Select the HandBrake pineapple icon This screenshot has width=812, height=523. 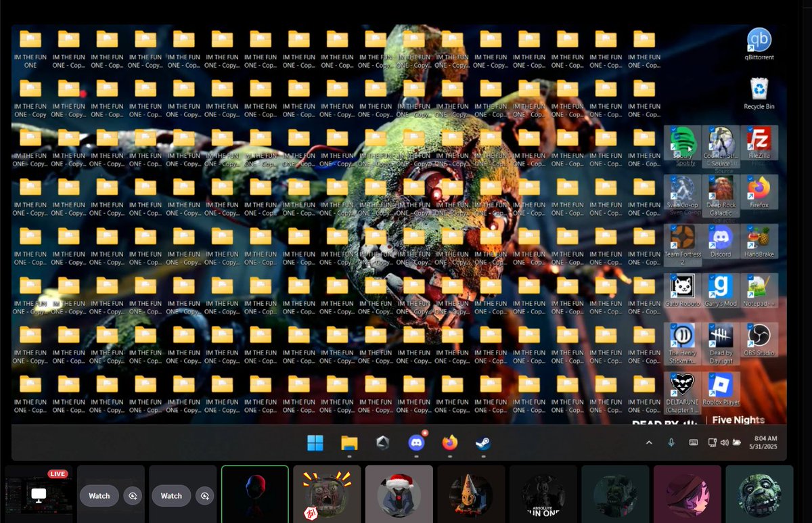(759, 242)
